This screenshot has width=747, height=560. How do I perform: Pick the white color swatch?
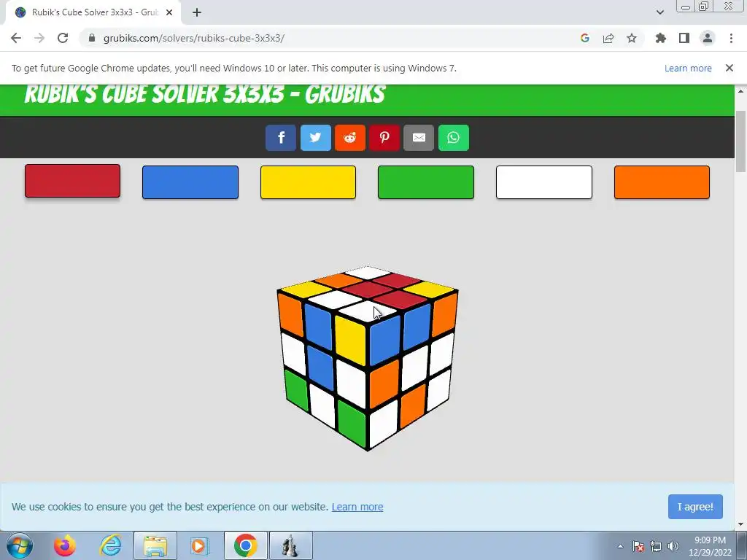(x=544, y=182)
